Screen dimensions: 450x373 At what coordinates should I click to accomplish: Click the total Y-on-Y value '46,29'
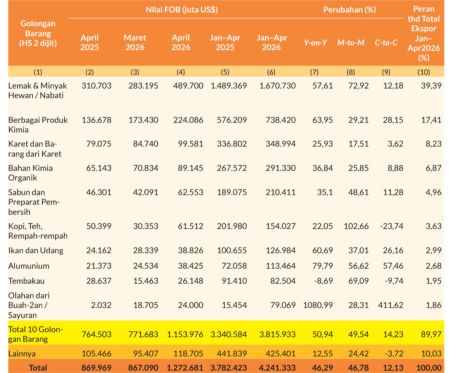[x=322, y=368]
